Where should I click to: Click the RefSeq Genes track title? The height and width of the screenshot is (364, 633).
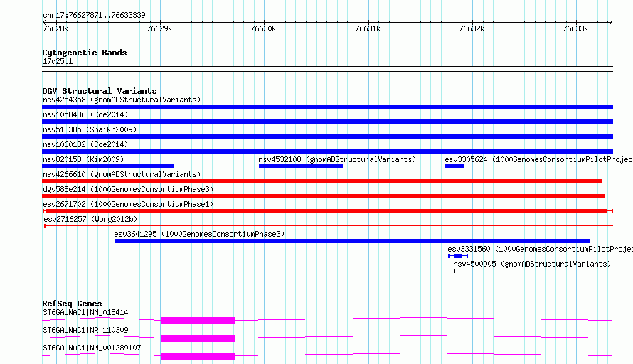[x=73, y=304]
